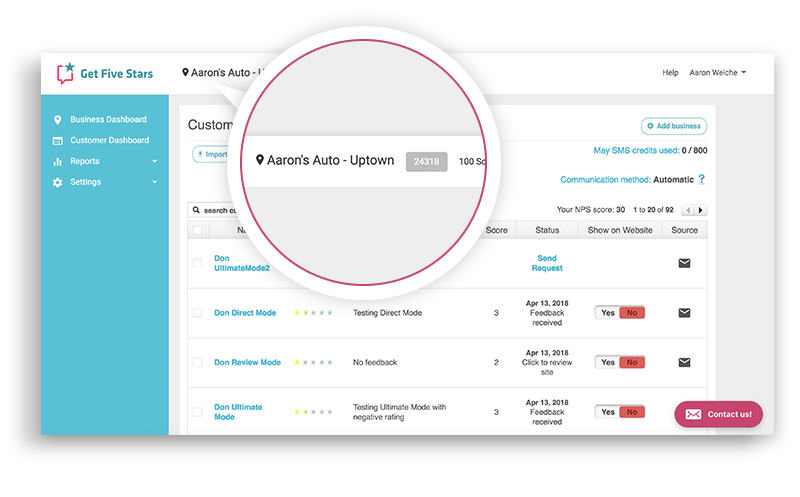The width and height of the screenshot is (800, 497).
Task: Go to next page of customers
Action: tap(701, 210)
